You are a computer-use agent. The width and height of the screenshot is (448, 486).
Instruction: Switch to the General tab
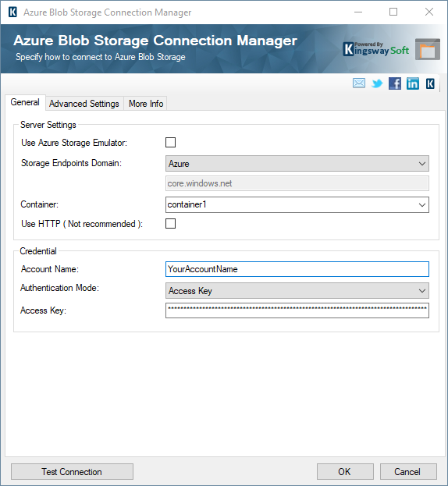coord(25,102)
